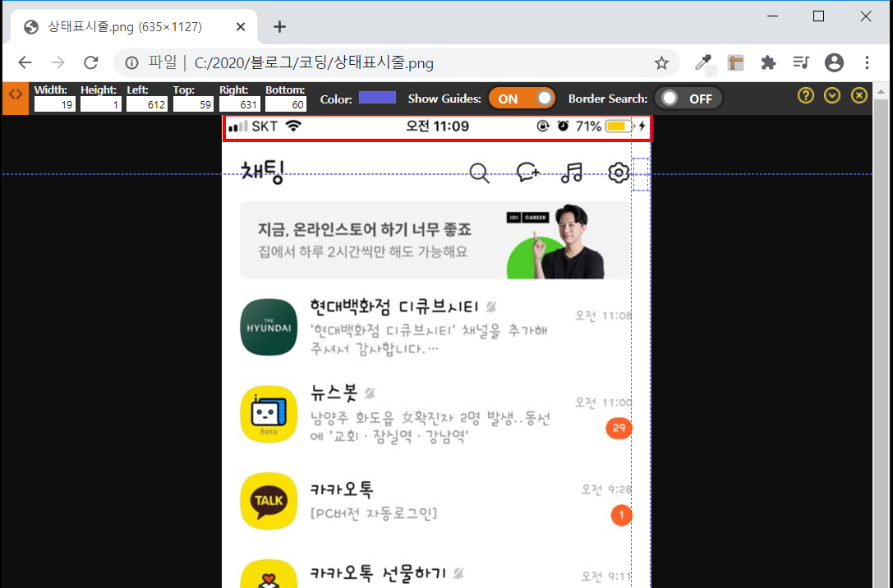Click the 뉴스봇 robot profile icon
893x588 pixels.
269,415
